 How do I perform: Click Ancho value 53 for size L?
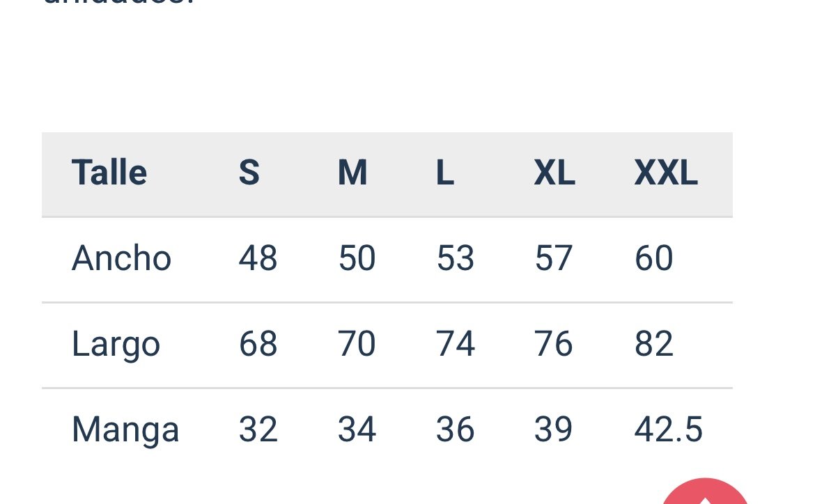pyautogui.click(x=456, y=259)
